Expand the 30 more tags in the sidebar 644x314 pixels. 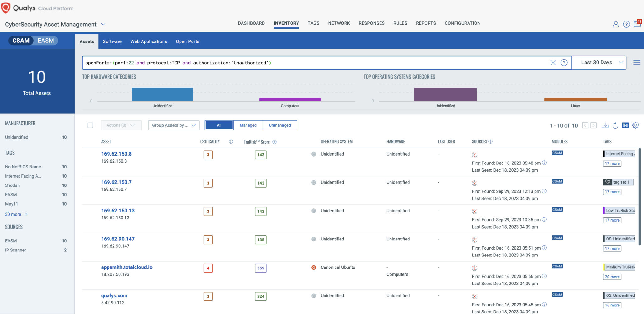14,214
